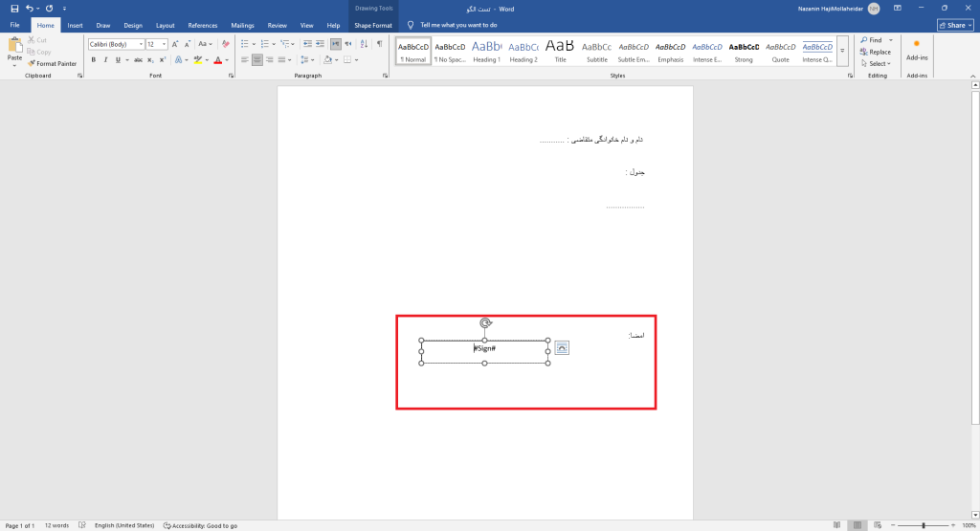Click the Add-ins button
This screenshot has height=531, width=980.
point(917,50)
